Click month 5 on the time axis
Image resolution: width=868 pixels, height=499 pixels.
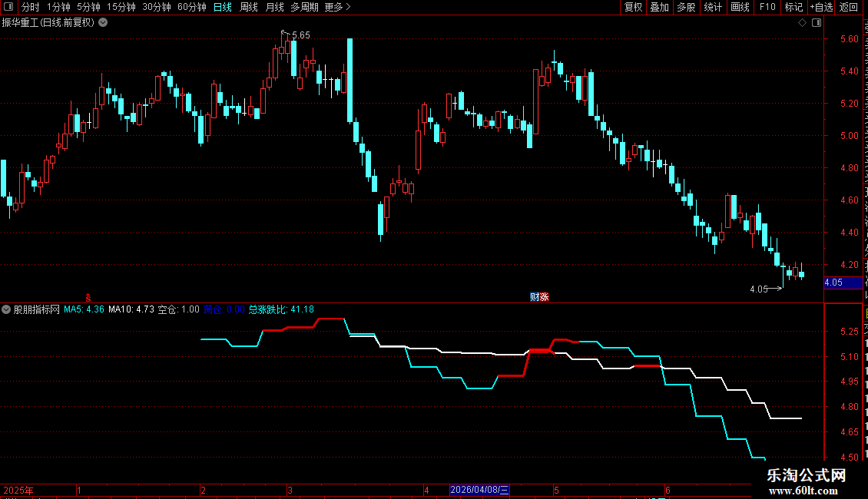pyautogui.click(x=556, y=490)
